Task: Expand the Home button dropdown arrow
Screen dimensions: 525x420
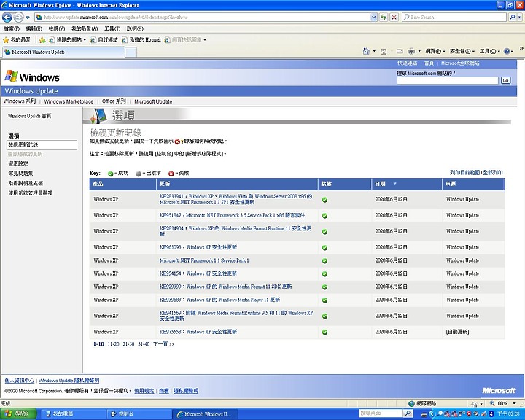Action: (374, 51)
